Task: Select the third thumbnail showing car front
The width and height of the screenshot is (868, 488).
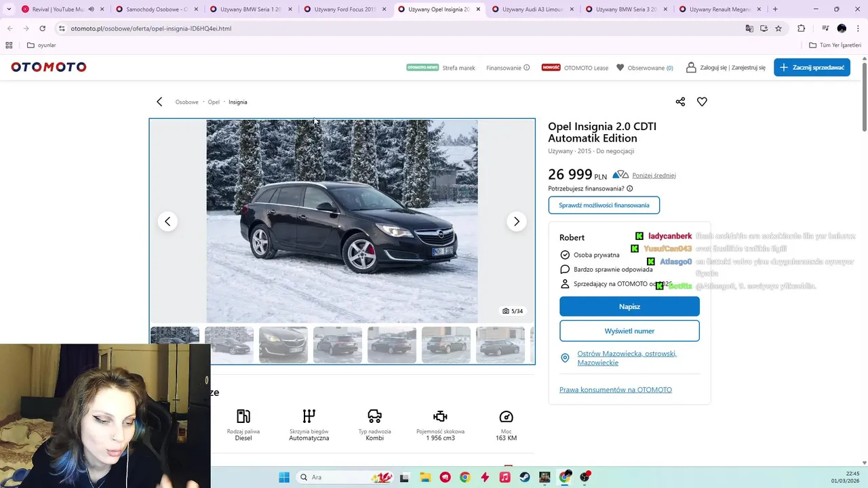Action: (x=283, y=345)
